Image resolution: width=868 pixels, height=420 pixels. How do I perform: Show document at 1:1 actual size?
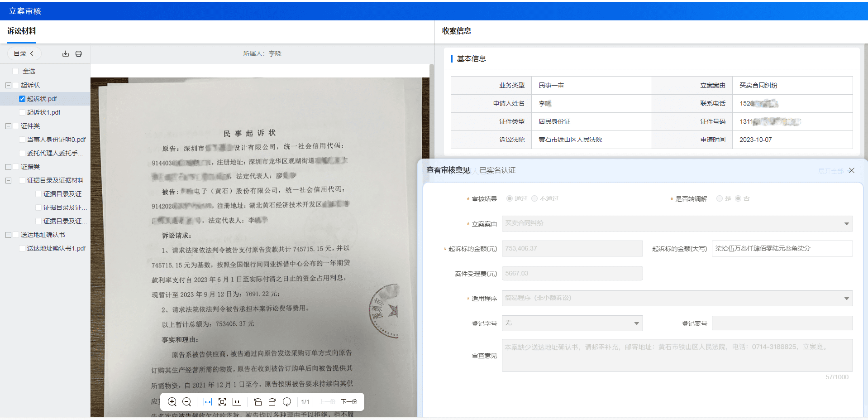[x=237, y=402]
